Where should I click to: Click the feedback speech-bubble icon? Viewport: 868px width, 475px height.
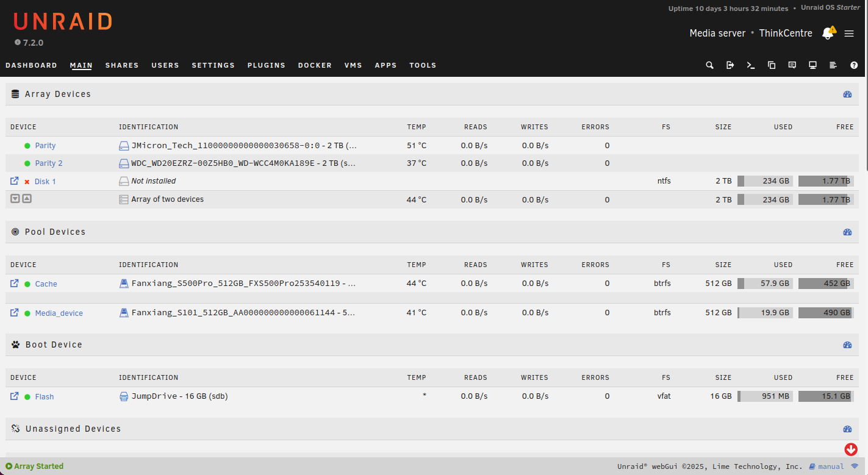(792, 65)
